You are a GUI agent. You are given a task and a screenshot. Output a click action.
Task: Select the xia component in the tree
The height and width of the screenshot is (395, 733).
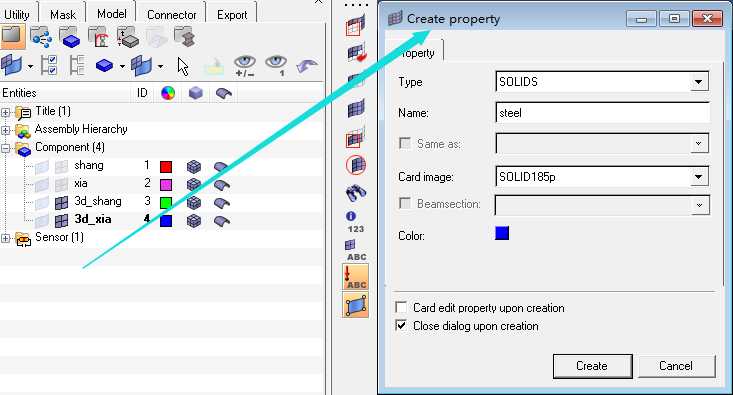point(80,183)
